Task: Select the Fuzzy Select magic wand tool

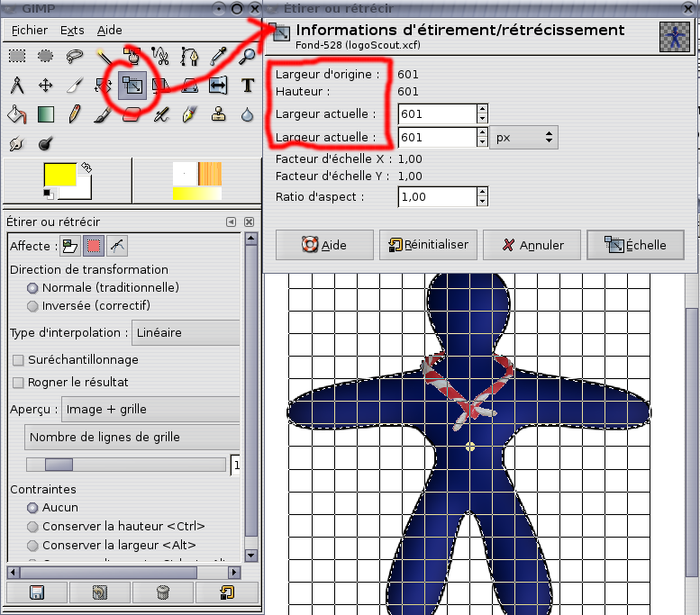Action: pyautogui.click(x=104, y=57)
